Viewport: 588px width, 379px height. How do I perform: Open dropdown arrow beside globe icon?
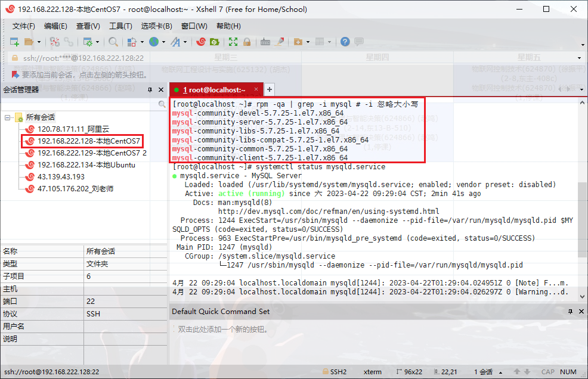(163, 42)
